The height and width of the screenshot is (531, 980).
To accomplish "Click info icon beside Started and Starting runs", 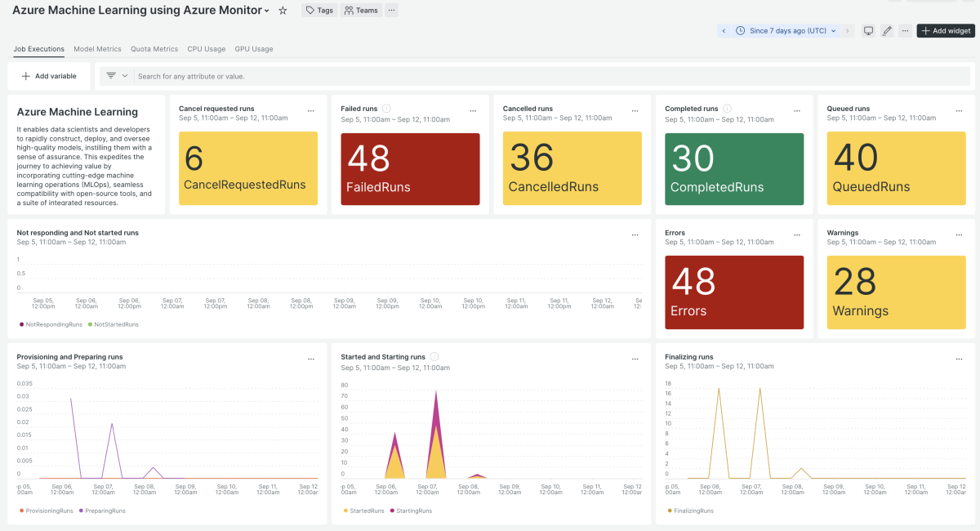I will 434,357.
